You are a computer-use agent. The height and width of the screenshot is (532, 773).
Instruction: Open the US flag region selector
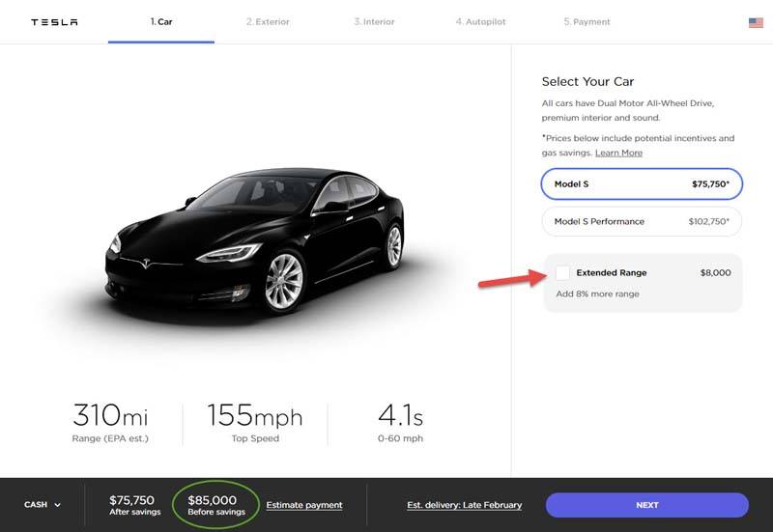(756, 22)
